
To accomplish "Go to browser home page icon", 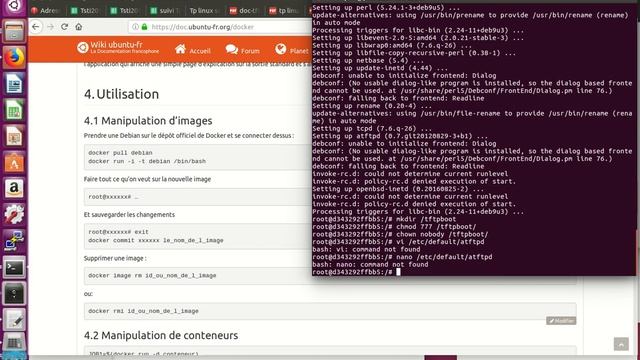I will point(79,27).
